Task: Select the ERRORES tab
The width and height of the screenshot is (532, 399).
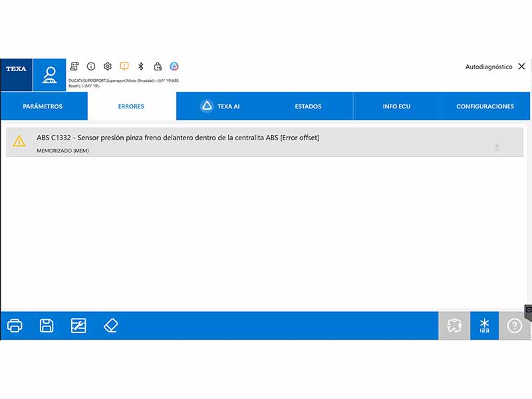Action: coord(131,106)
